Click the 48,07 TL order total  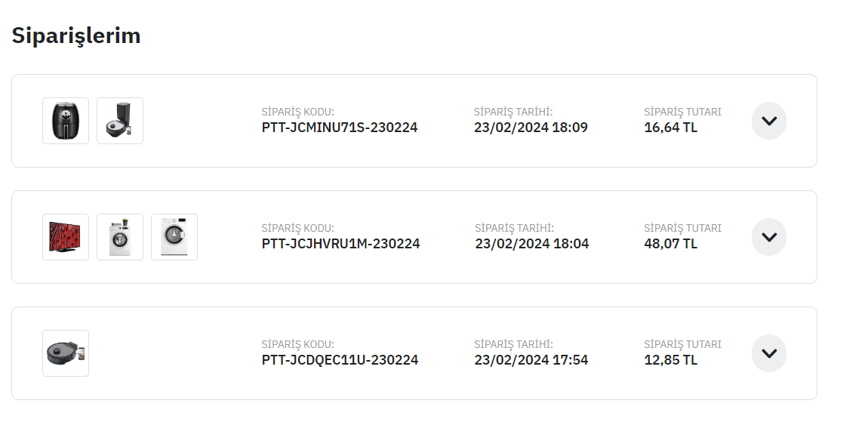click(x=670, y=244)
